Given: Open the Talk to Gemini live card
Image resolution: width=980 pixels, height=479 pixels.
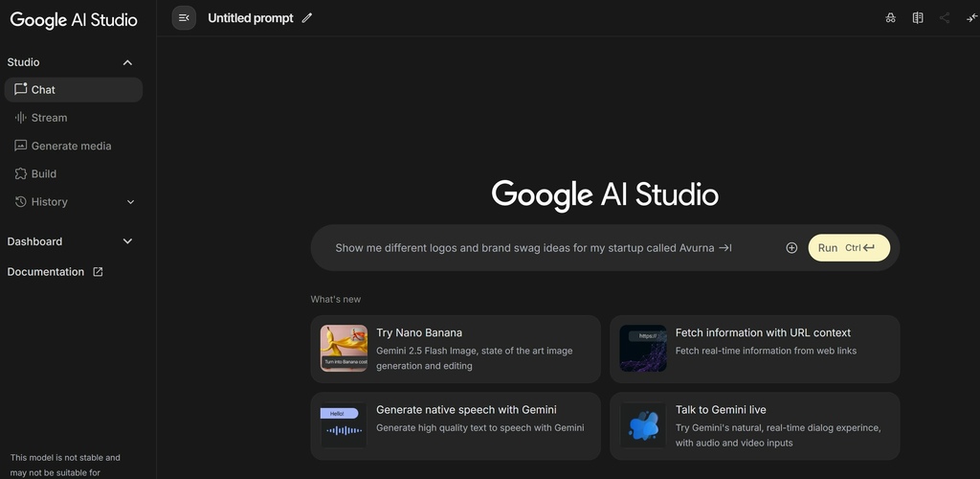Looking at the screenshot, I should click(x=755, y=426).
